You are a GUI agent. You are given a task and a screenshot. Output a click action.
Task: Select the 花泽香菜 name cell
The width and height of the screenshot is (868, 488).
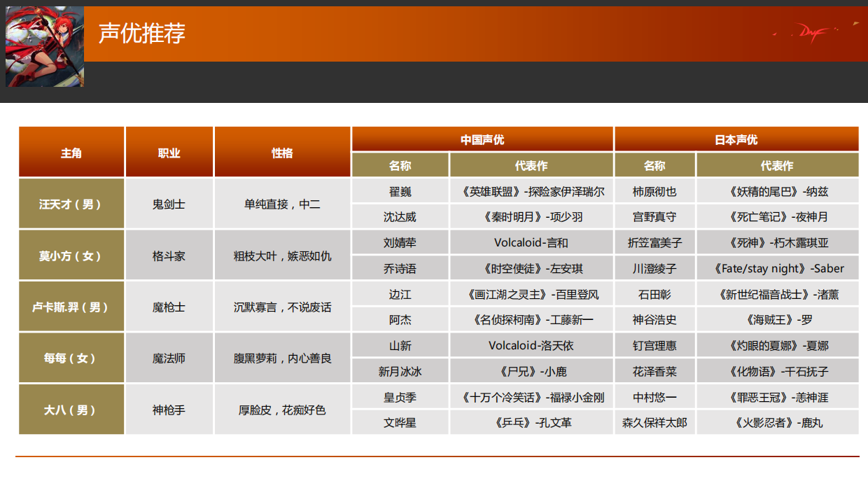(654, 371)
